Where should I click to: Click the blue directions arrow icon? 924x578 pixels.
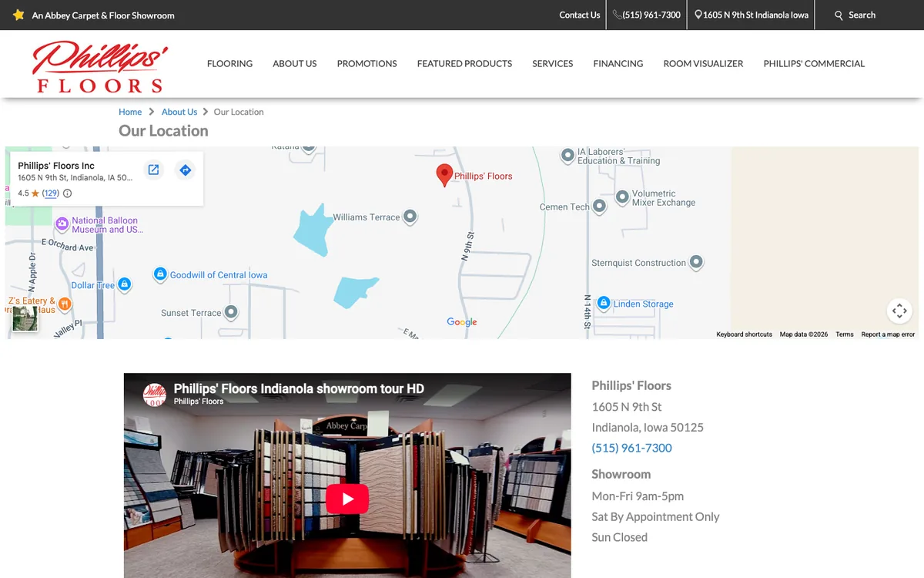click(185, 170)
